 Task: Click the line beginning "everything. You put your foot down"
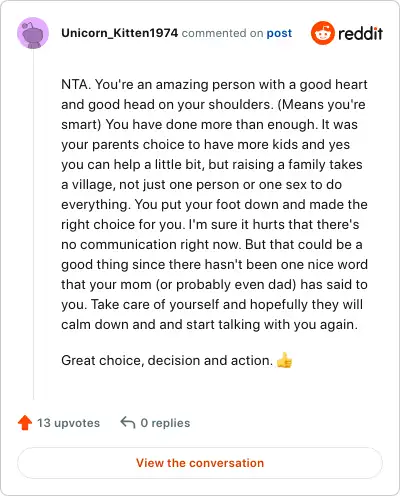(214, 204)
